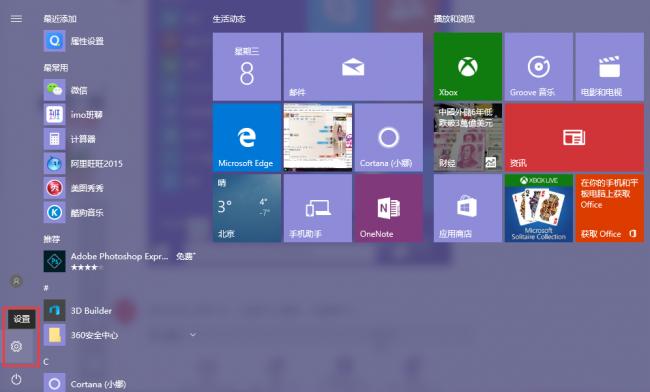Click the 播放和浏览 group header
Viewport: 650px width, 392px height.
(454, 19)
